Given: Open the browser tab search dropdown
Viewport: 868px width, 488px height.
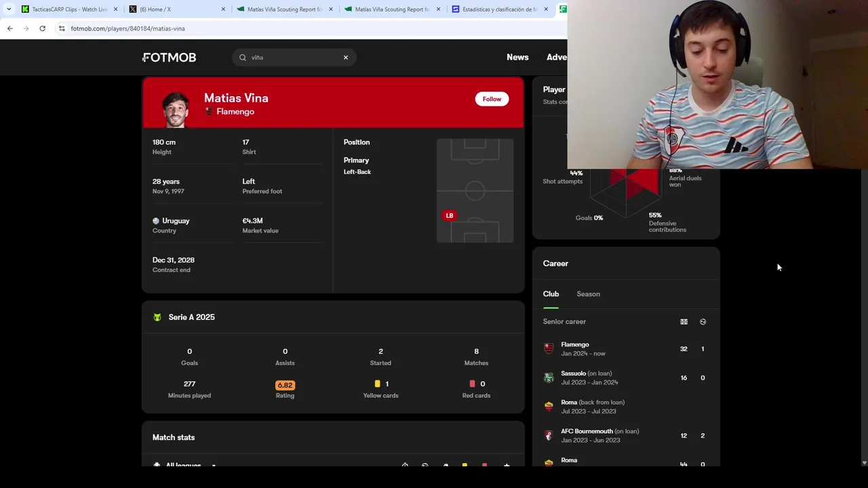Looking at the screenshot, I should point(9,9).
